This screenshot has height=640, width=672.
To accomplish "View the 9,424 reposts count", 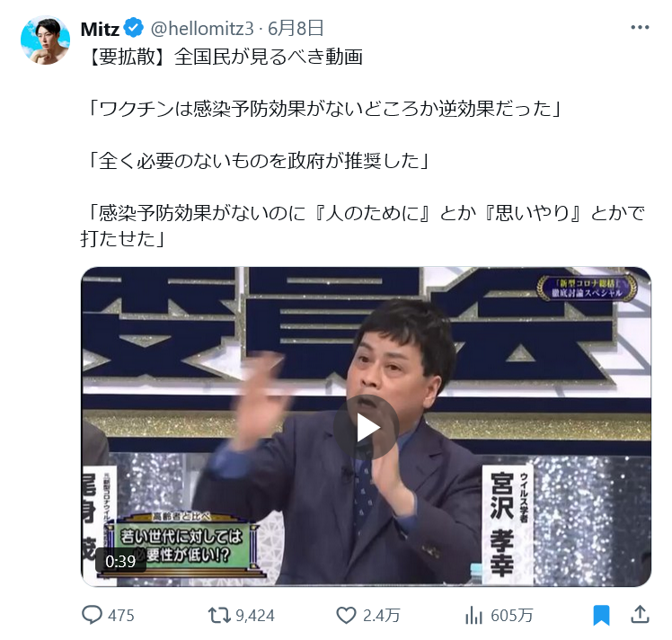I will (255, 616).
